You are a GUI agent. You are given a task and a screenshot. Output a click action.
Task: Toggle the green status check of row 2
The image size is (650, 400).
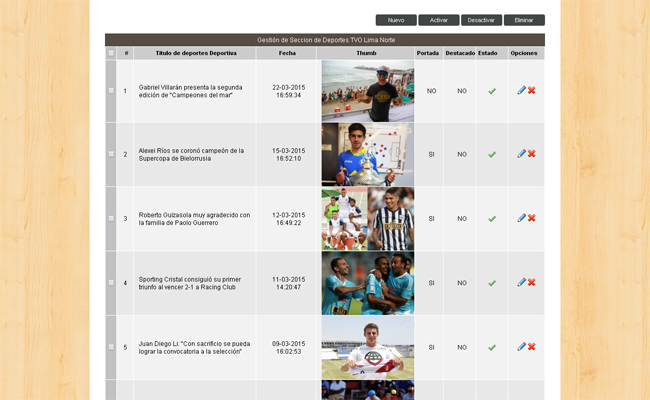tap(491, 155)
